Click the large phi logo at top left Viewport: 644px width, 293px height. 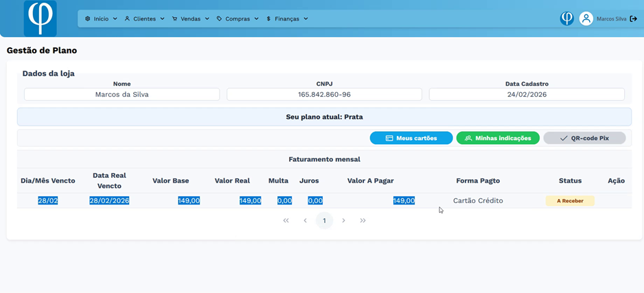pyautogui.click(x=40, y=19)
